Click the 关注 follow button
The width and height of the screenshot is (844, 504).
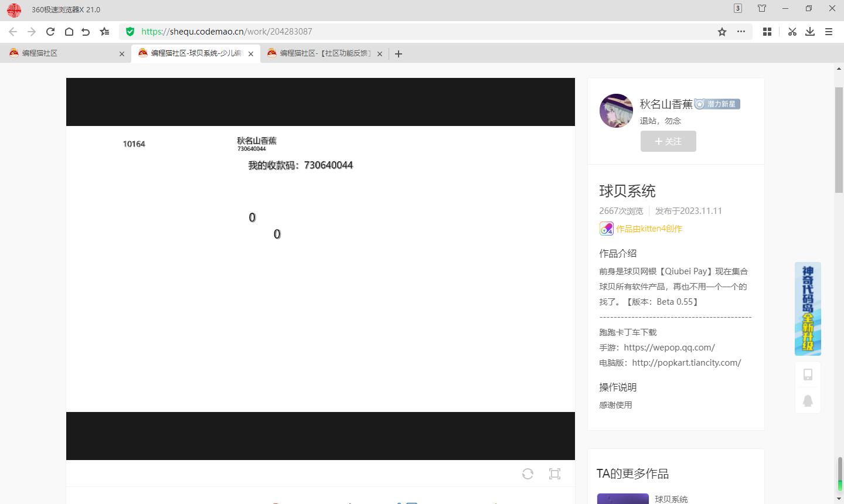668,141
